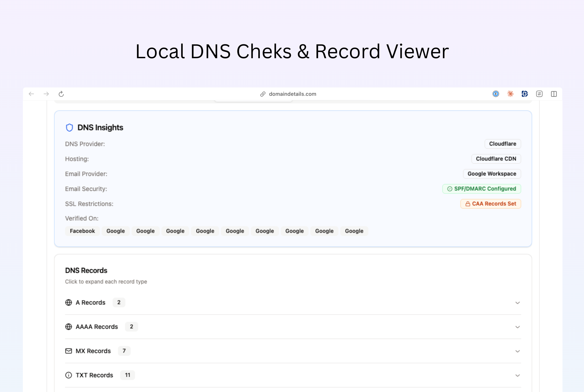This screenshot has height=392, width=584.
Task: Click the SPF/DMARC Configured status badge
Action: tap(482, 189)
